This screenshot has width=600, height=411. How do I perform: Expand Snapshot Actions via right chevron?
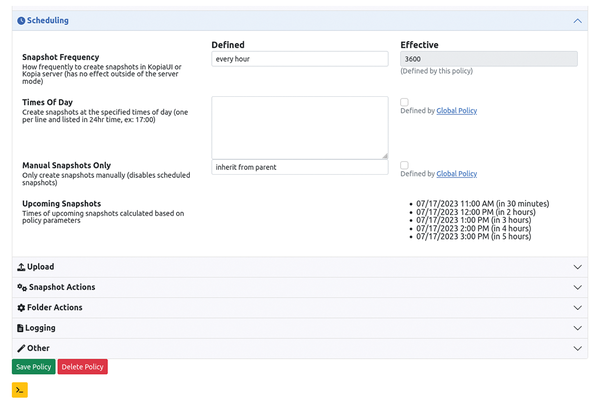pyautogui.click(x=577, y=287)
